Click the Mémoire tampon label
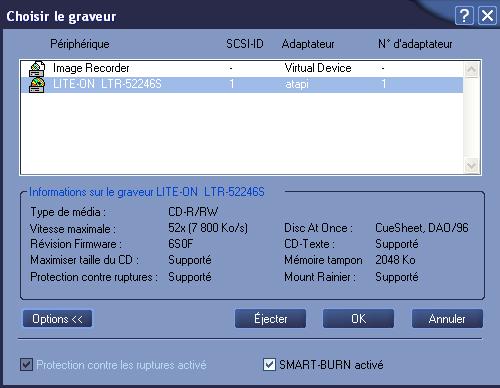 [323, 260]
